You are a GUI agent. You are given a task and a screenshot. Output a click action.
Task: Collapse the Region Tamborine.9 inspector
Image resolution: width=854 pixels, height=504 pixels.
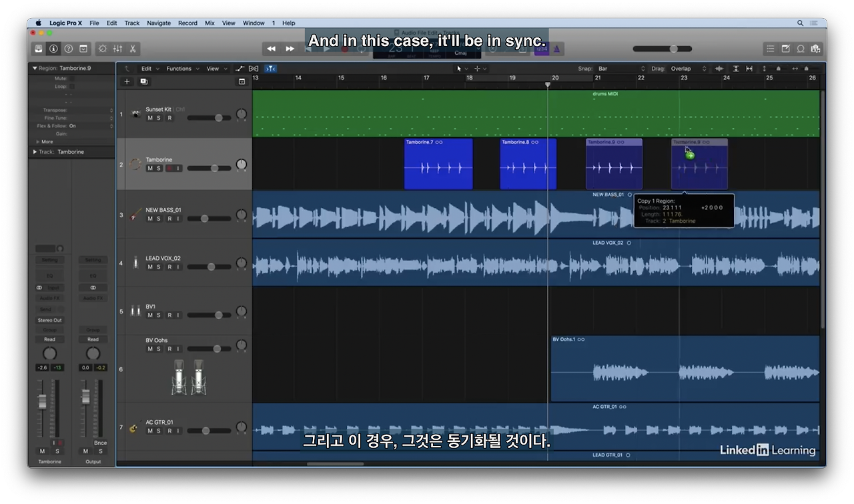(35, 68)
